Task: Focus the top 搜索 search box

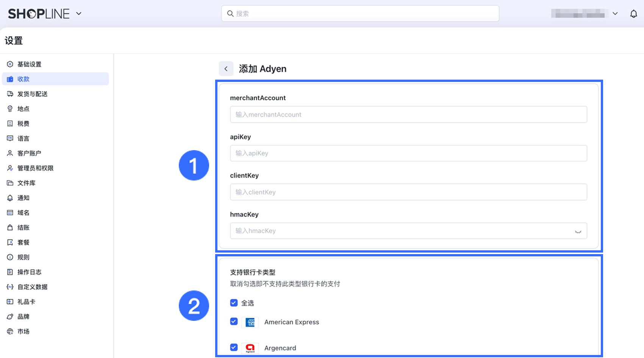Action: point(360,14)
